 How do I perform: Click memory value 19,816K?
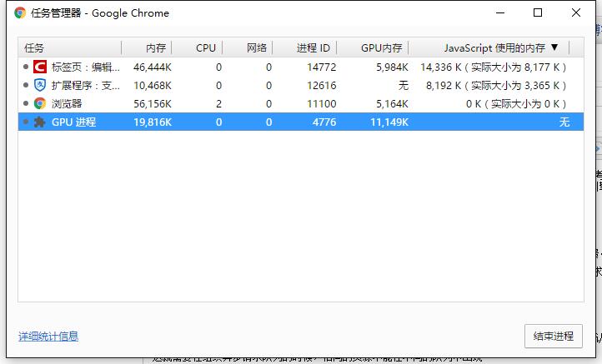(x=153, y=122)
